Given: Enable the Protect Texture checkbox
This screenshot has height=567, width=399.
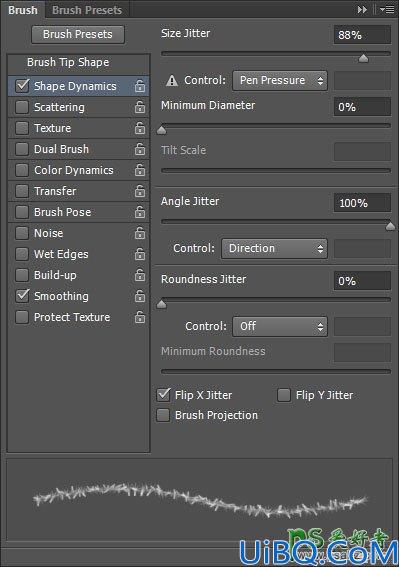Looking at the screenshot, I should [22, 317].
